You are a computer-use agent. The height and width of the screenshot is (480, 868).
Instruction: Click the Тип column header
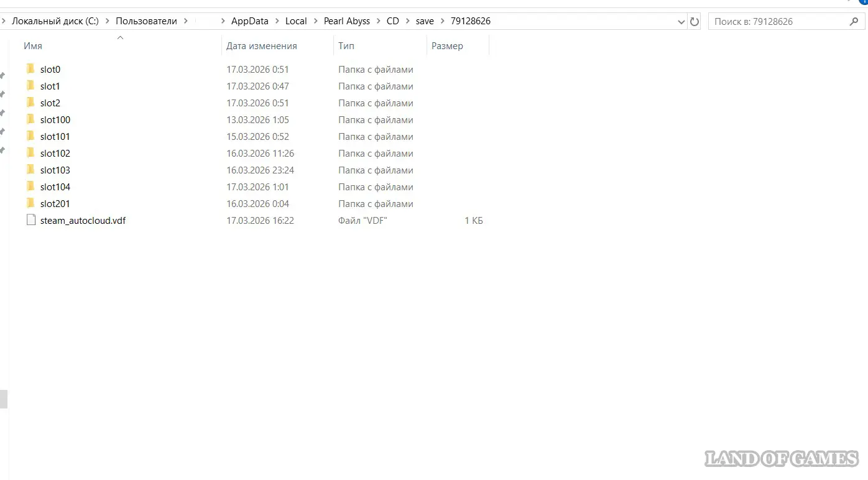pyautogui.click(x=346, y=46)
